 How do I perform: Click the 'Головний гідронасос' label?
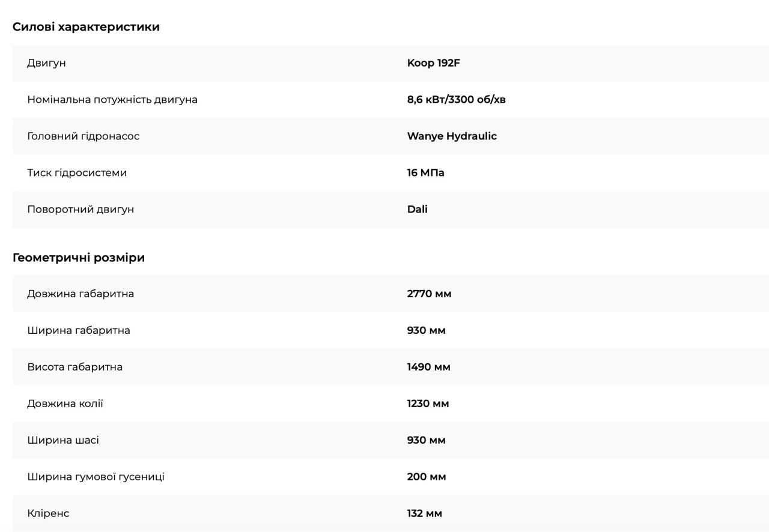83,136
